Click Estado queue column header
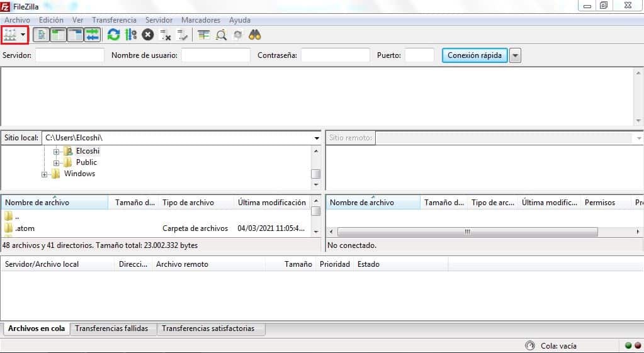The image size is (644, 353). (x=401, y=264)
